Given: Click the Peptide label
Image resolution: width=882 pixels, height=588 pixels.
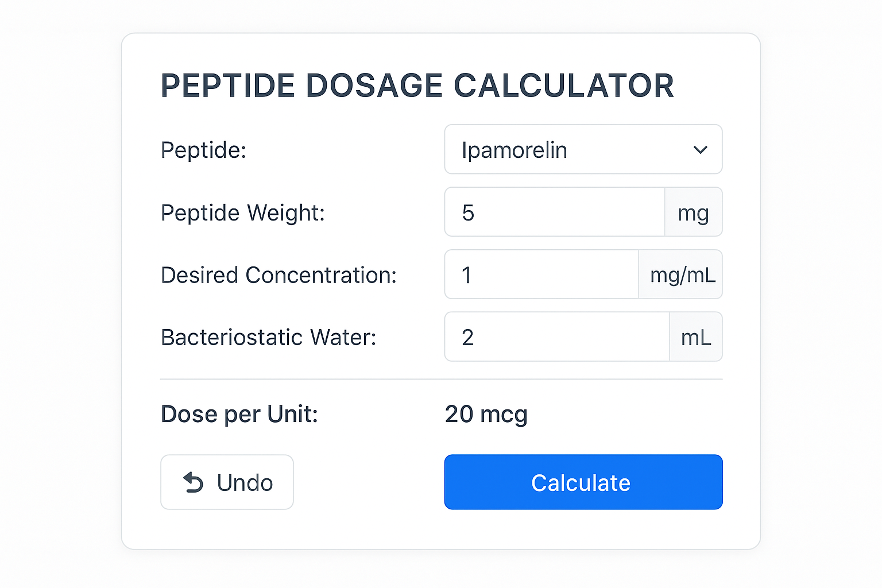Looking at the screenshot, I should tap(203, 149).
